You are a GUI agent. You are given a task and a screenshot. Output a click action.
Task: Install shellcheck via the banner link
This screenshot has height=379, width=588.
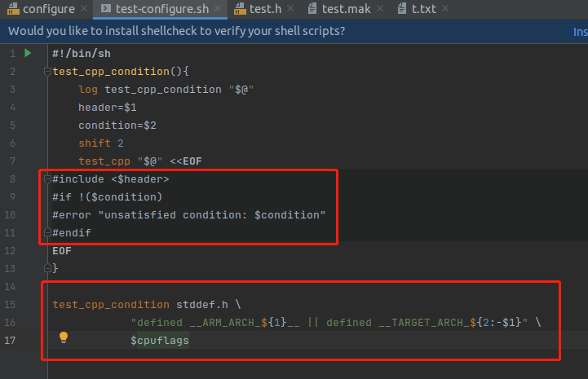click(580, 32)
